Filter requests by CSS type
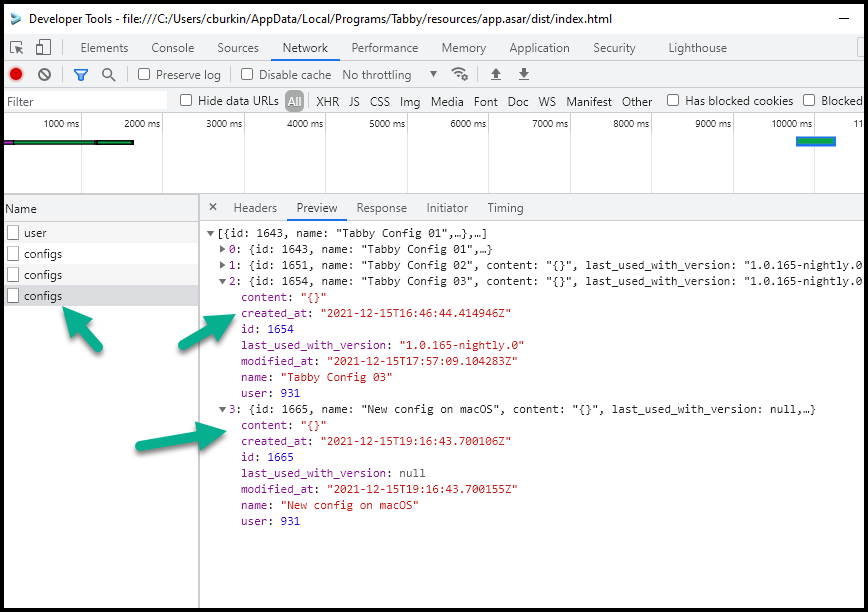 click(380, 101)
